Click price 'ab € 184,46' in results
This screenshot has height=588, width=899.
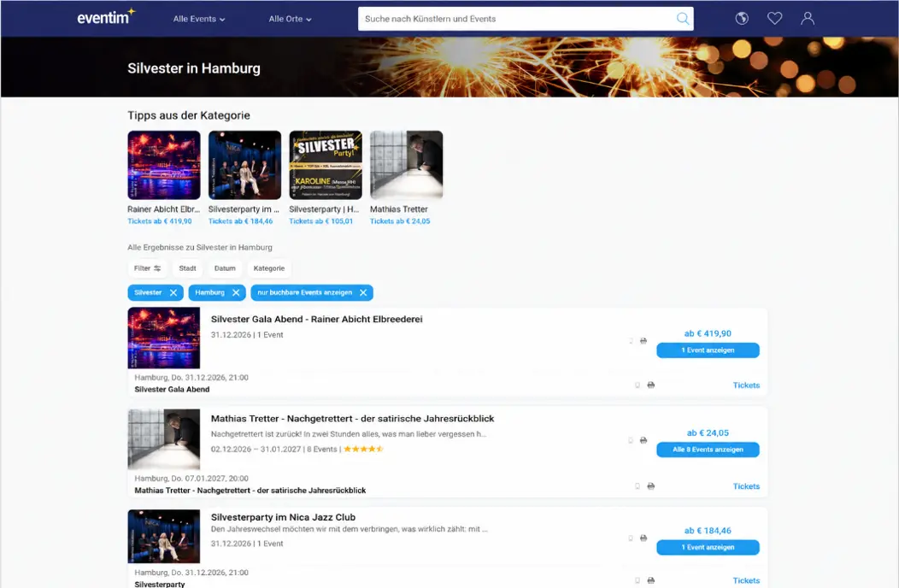(708, 531)
